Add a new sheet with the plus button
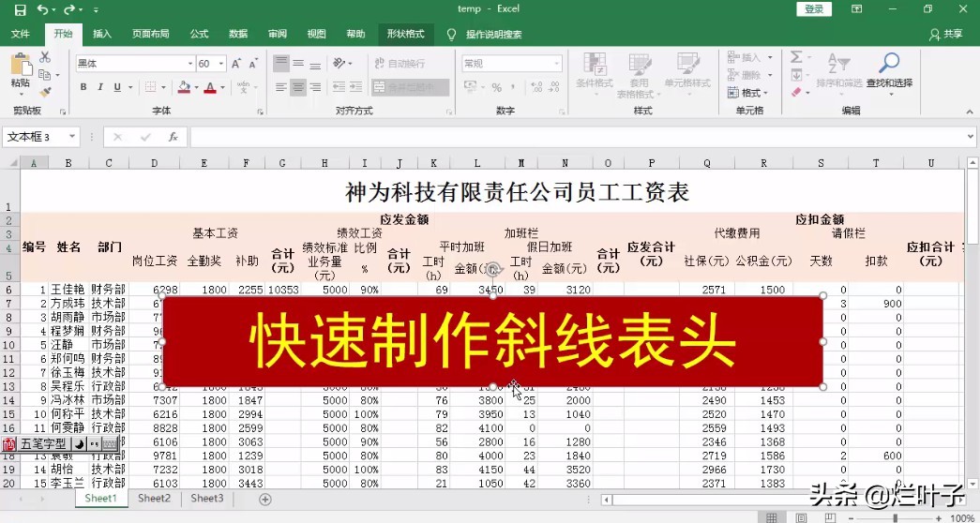This screenshot has height=523, width=980. [265, 499]
